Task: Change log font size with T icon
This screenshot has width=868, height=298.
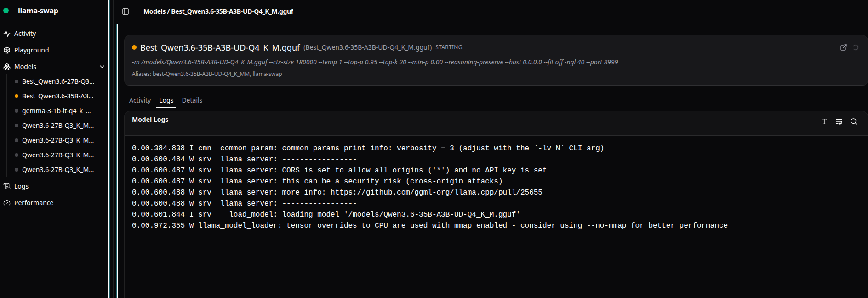Action: coord(824,121)
